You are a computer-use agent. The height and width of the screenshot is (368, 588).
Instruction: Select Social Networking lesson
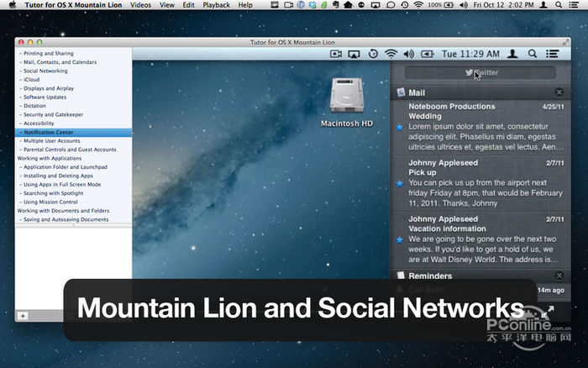tap(45, 71)
